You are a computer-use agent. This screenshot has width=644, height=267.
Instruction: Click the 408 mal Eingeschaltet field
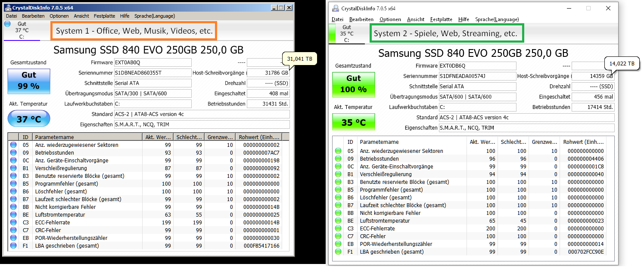click(268, 93)
